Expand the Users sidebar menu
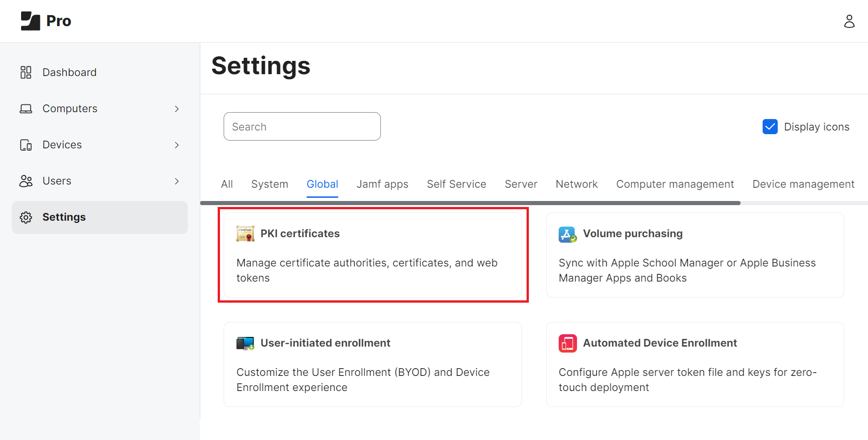This screenshot has width=868, height=440. [x=176, y=181]
